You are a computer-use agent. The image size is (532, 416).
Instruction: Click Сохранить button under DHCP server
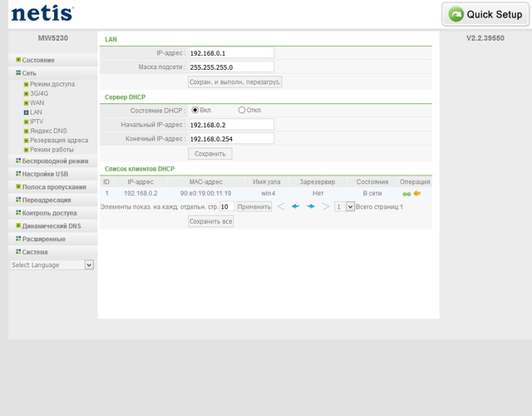tap(210, 154)
